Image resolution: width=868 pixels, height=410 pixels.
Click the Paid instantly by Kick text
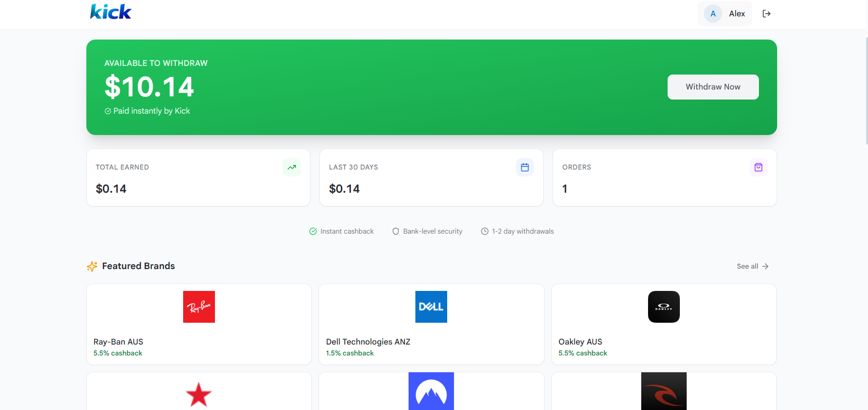pos(152,111)
